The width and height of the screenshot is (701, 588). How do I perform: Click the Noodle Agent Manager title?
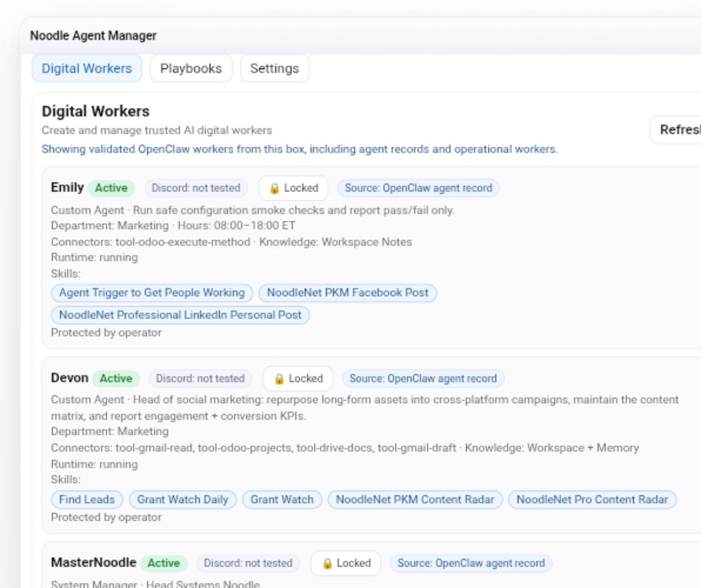pyautogui.click(x=93, y=36)
